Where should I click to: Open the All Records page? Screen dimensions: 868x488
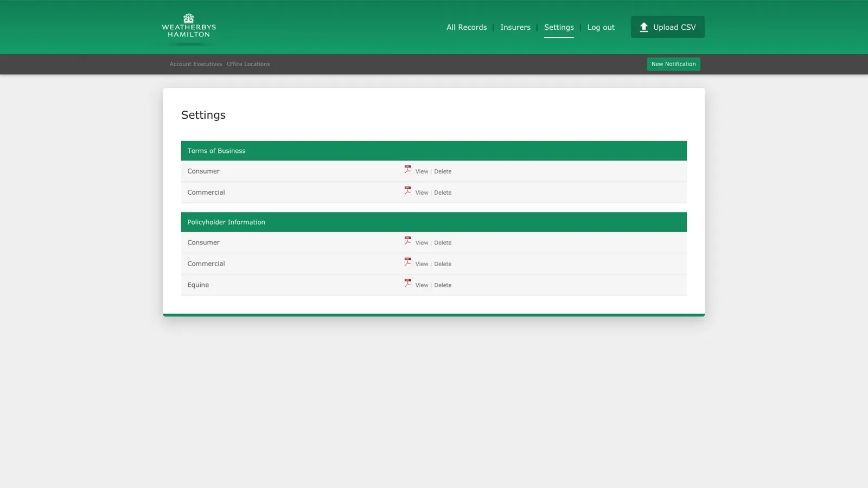467,27
